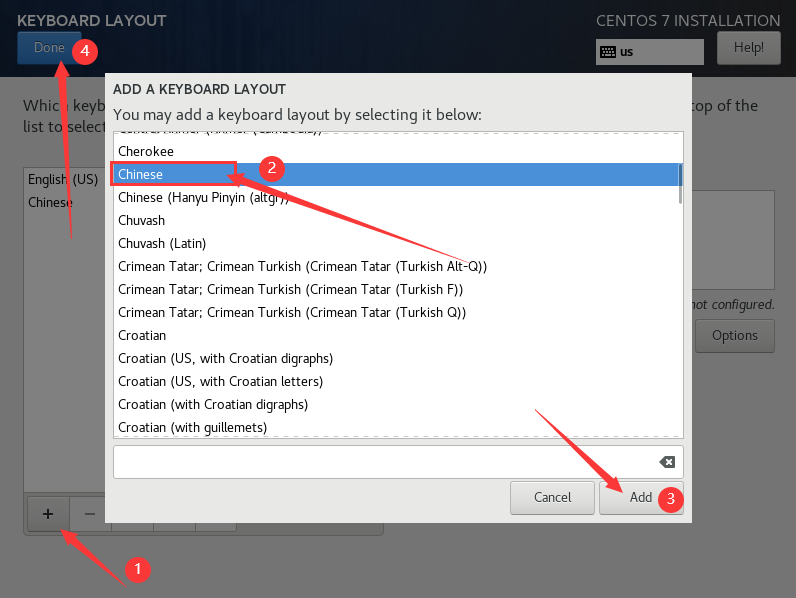Viewport: 796px width, 598px height.
Task: Select Croatian layout entry
Action: [x=142, y=335]
